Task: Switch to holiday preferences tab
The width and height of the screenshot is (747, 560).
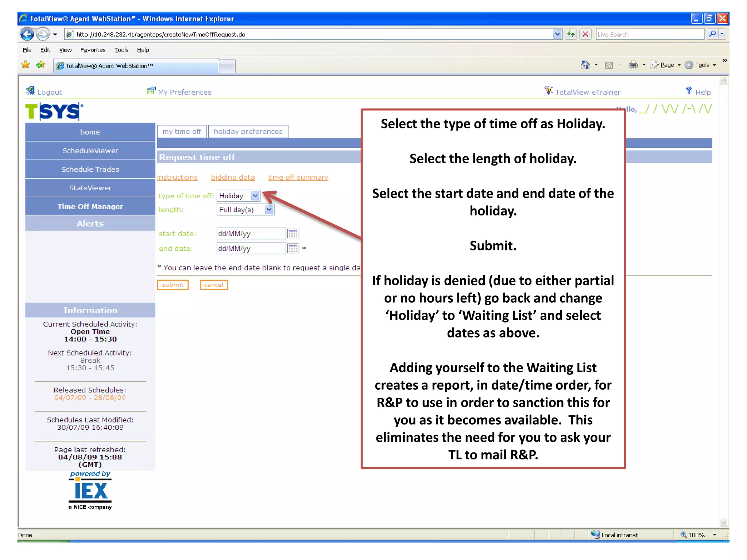Action: coord(248,132)
